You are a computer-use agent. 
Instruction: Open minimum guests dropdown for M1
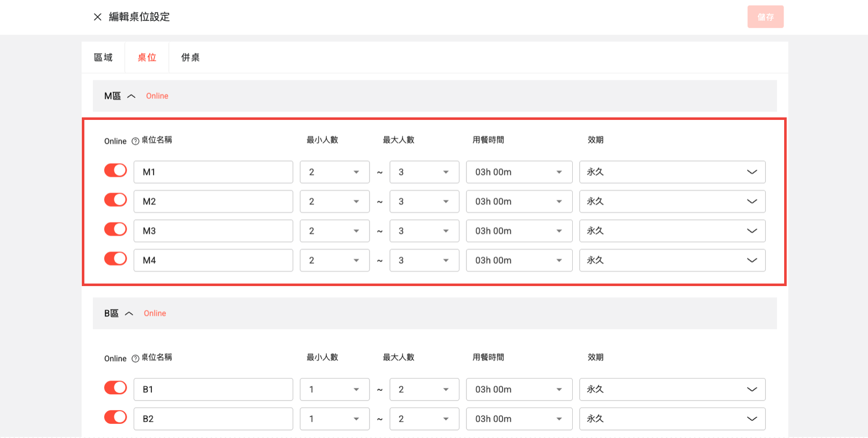[334, 172]
